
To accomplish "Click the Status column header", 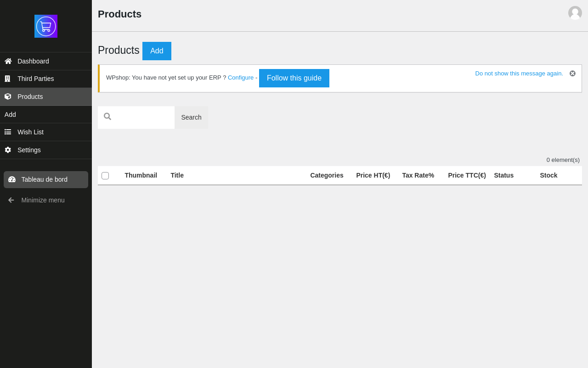I will pos(504,175).
